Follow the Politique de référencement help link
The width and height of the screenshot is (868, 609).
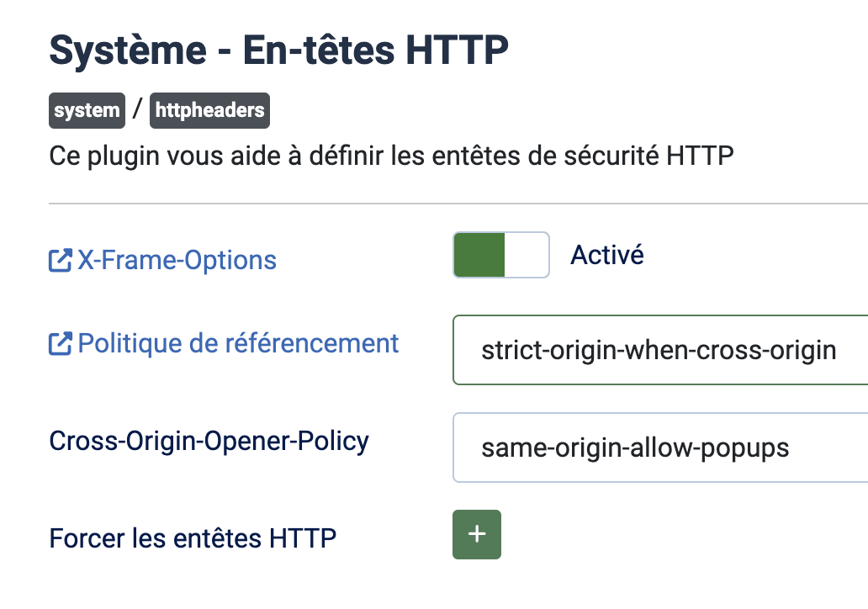click(238, 343)
